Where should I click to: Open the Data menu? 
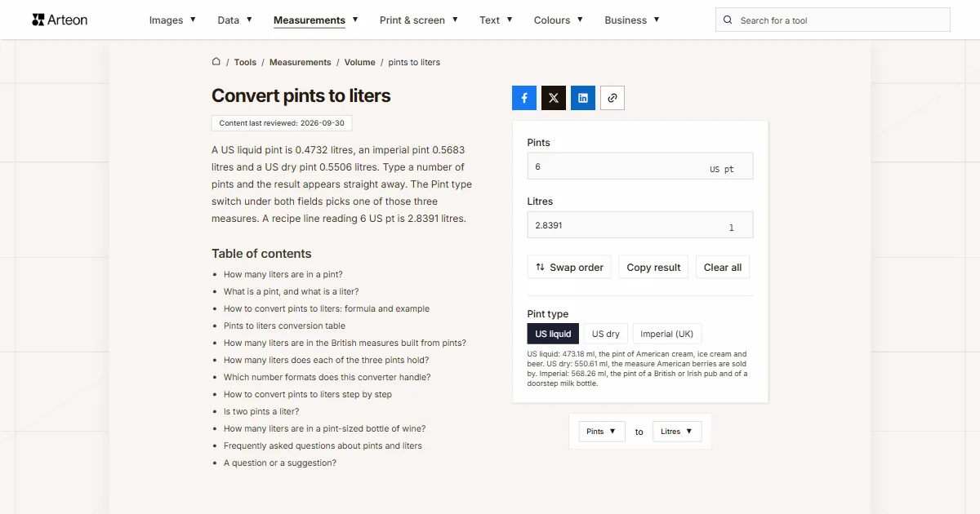pyautogui.click(x=234, y=20)
